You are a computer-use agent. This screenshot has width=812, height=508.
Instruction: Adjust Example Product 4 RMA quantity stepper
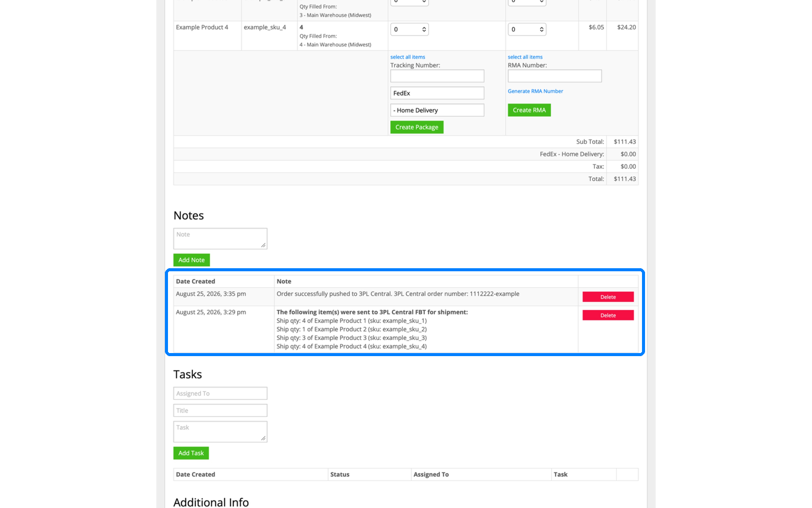[527, 29]
